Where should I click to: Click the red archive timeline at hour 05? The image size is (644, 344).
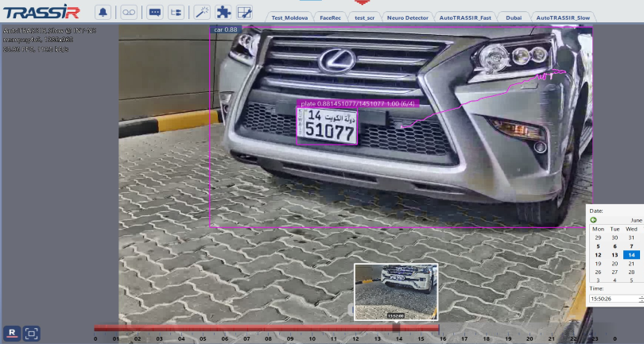[x=203, y=327]
